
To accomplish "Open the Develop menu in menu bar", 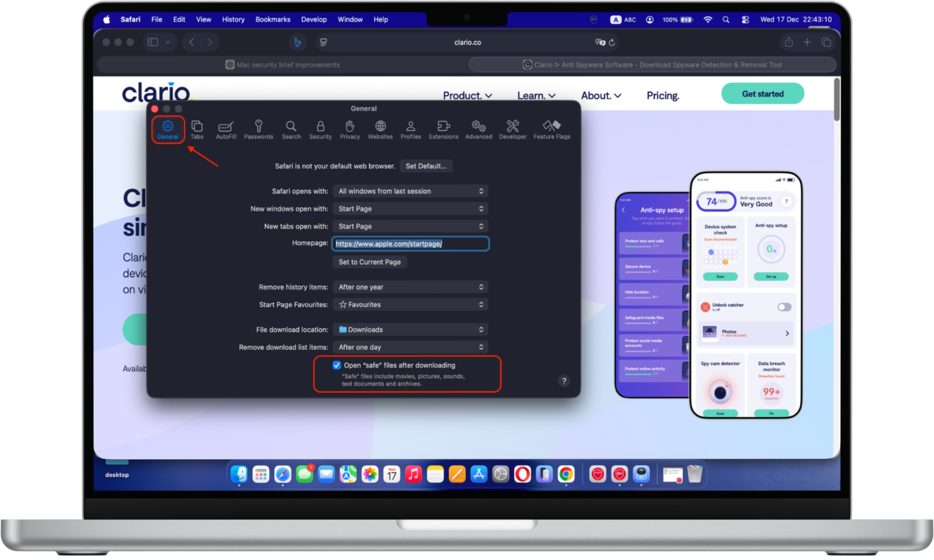I will [313, 20].
